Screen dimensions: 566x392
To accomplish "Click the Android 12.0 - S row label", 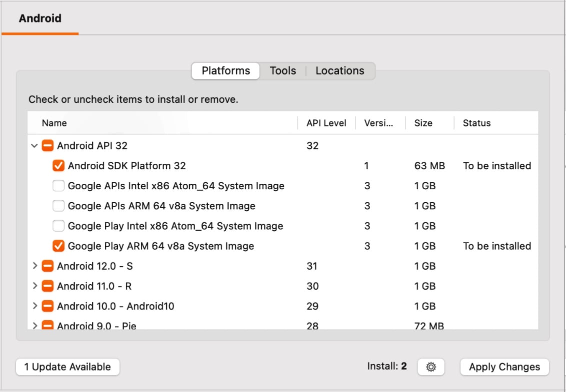I will 95,266.
